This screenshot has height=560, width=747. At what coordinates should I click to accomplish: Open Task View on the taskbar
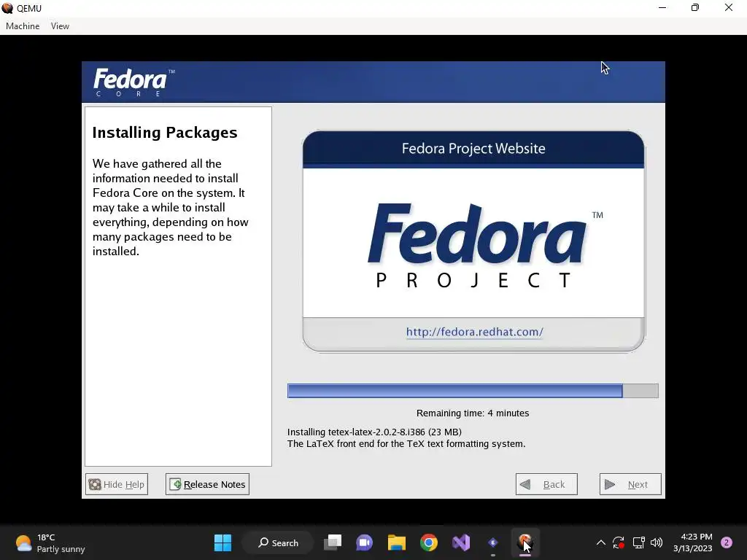click(x=333, y=542)
